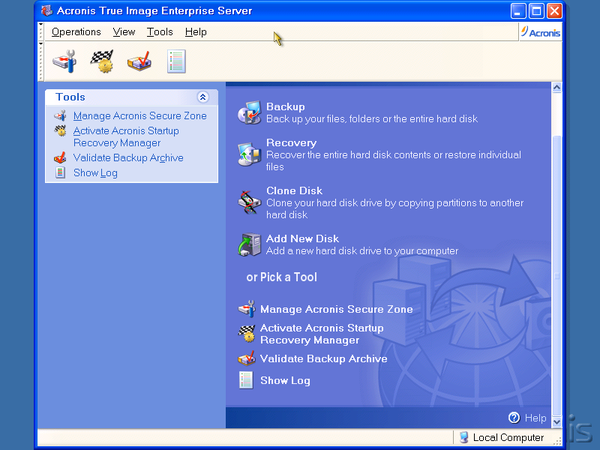Click the vertical scrollbar thumb
Screen dimensions: 600x450
pos(557,276)
